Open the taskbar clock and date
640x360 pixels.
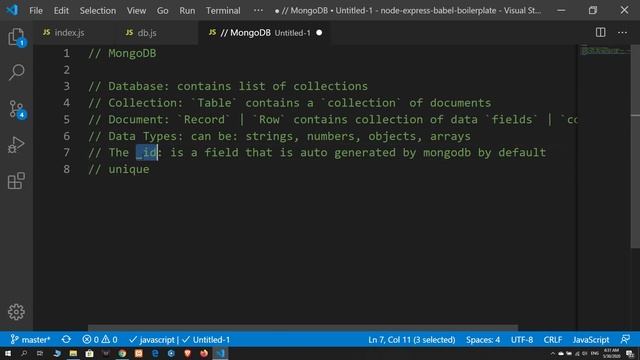pyautogui.click(x=611, y=353)
